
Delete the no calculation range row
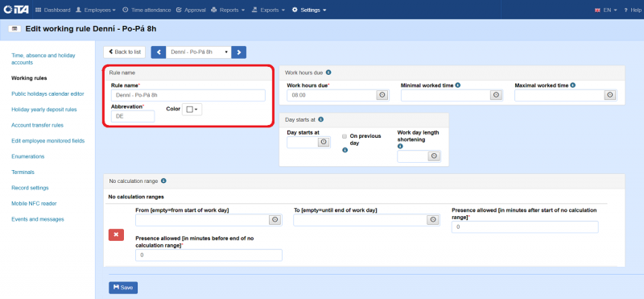click(x=116, y=235)
